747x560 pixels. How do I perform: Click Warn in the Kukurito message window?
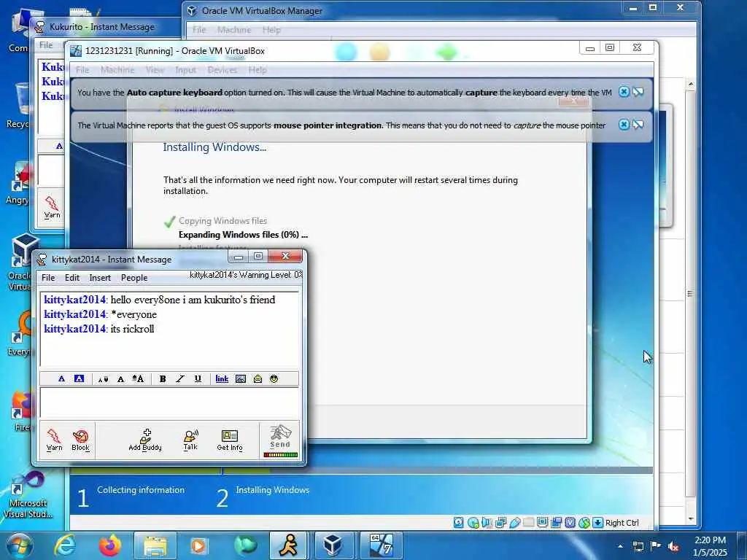pyautogui.click(x=52, y=208)
